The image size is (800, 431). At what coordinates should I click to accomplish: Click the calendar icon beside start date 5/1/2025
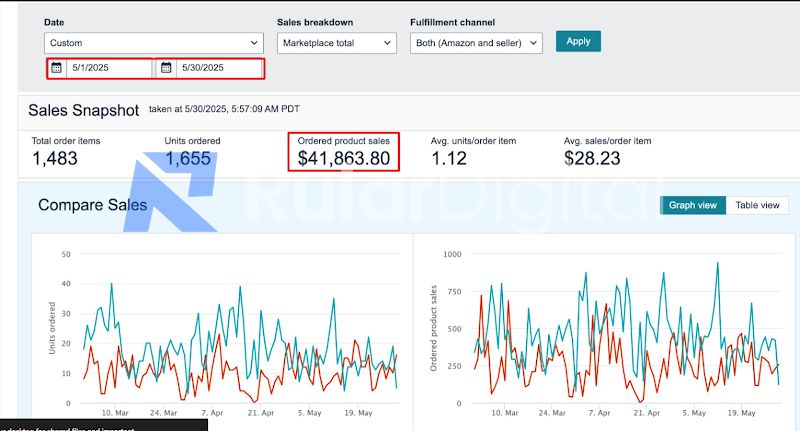[57, 68]
